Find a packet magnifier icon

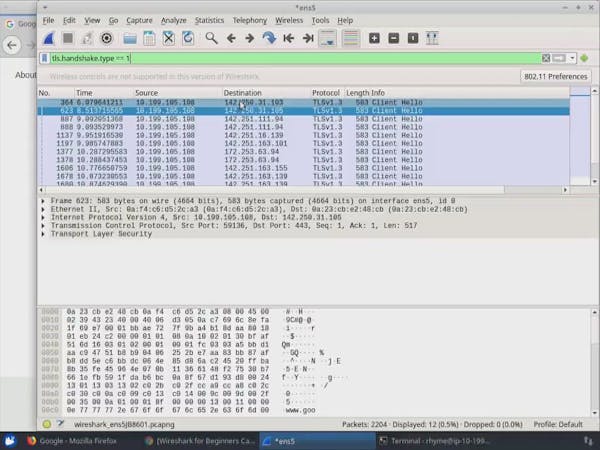211,38
